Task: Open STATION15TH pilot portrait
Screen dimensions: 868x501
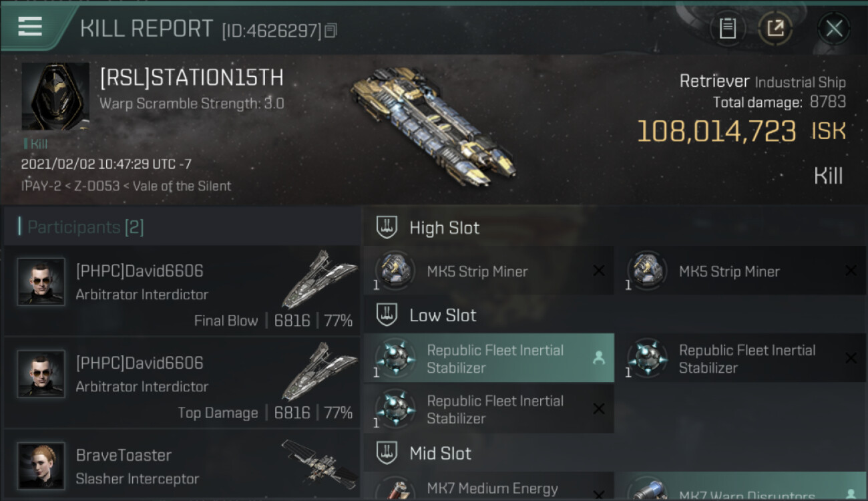Action: coord(55,96)
